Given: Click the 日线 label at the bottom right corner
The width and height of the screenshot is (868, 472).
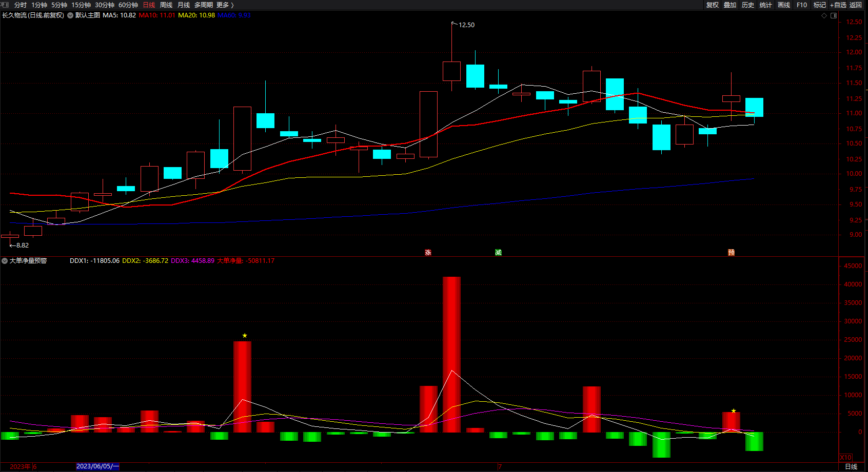Looking at the screenshot, I should coord(851,466).
